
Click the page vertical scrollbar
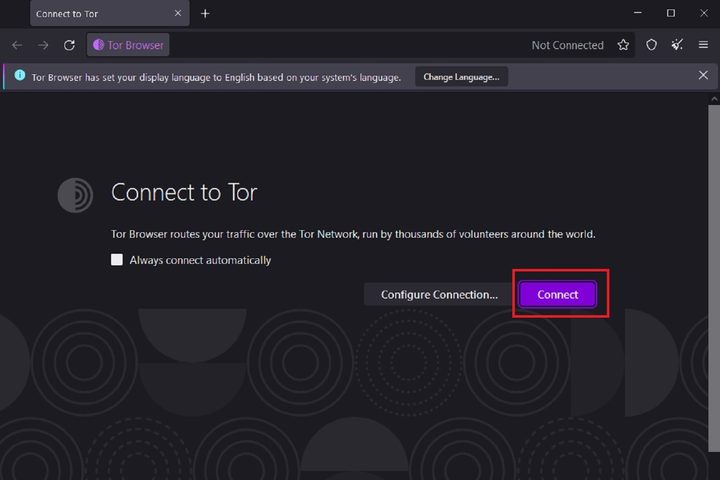[714, 278]
